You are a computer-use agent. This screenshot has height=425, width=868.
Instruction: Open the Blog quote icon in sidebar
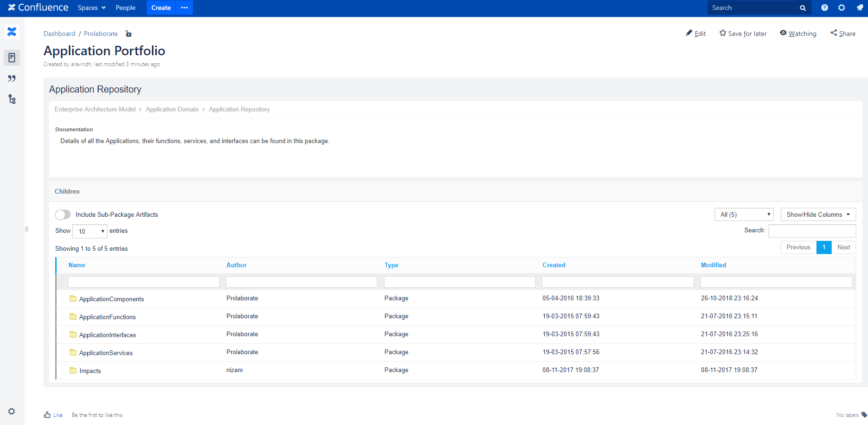click(12, 78)
